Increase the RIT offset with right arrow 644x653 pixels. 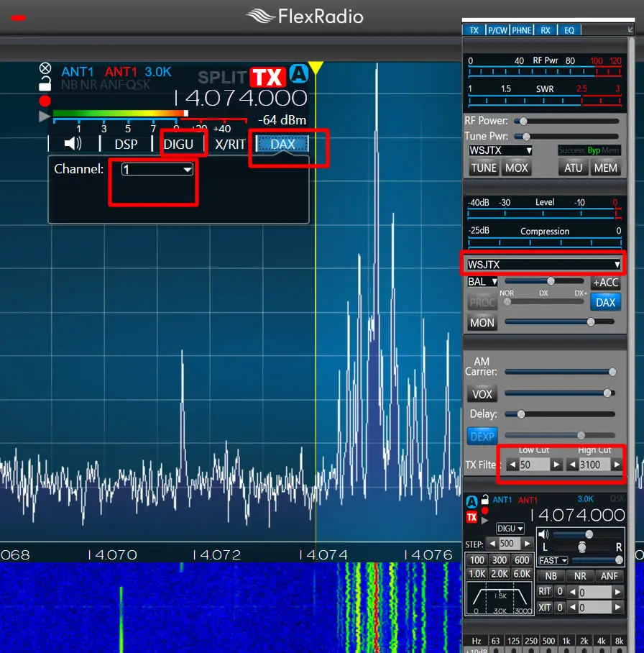pyautogui.click(x=617, y=592)
